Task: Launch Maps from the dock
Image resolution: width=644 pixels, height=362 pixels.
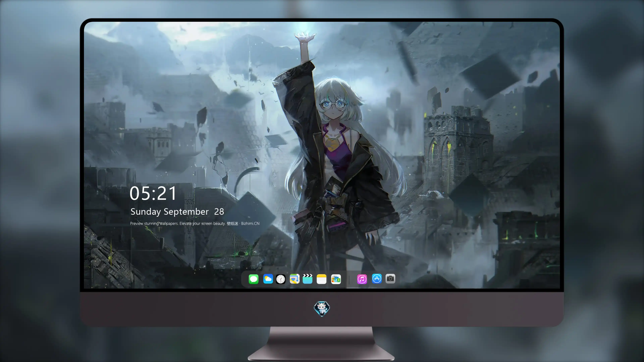Action: (294, 279)
